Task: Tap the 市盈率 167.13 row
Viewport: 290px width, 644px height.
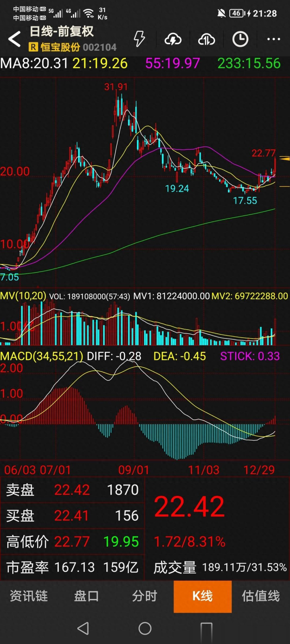Action: [x=72, y=567]
